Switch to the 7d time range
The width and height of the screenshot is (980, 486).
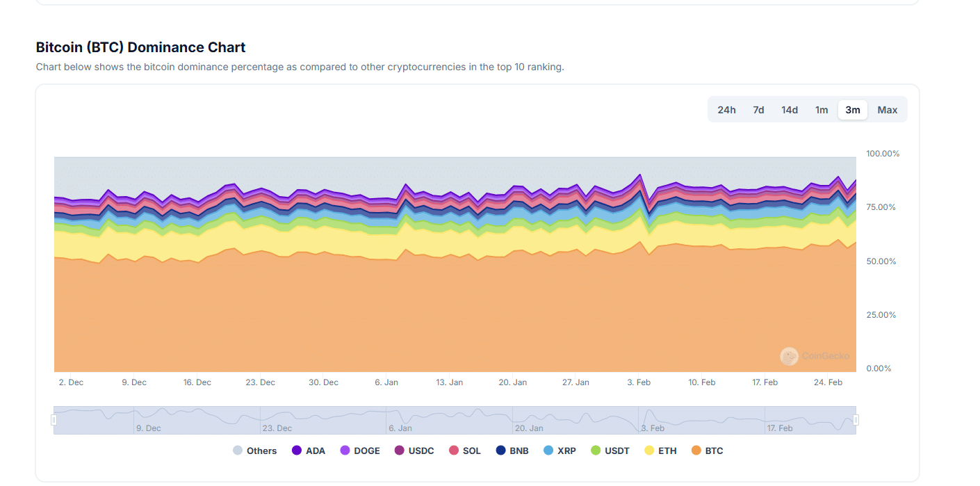[x=758, y=110]
